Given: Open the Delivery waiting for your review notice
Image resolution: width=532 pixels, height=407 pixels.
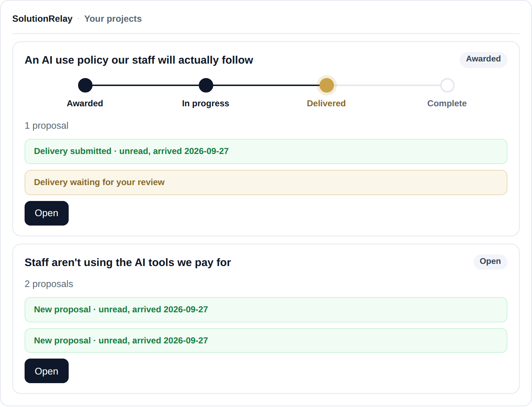Looking at the screenshot, I should point(266,183).
